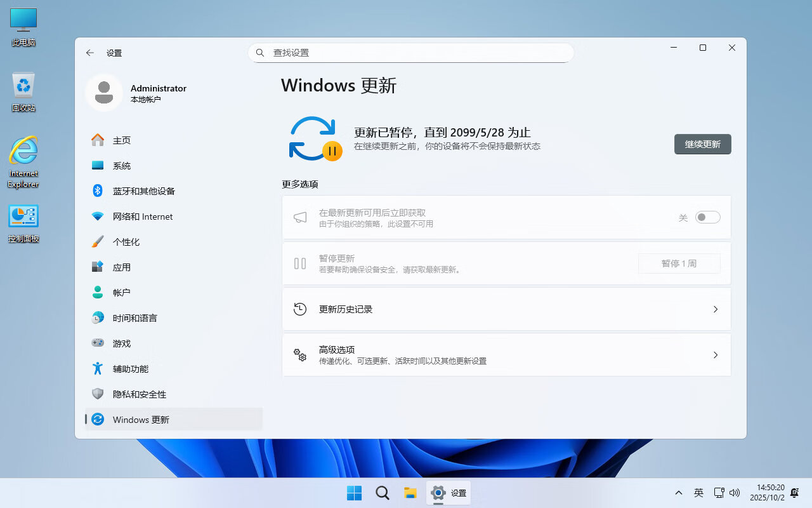Open 高级选项 via its chevron

point(716,355)
